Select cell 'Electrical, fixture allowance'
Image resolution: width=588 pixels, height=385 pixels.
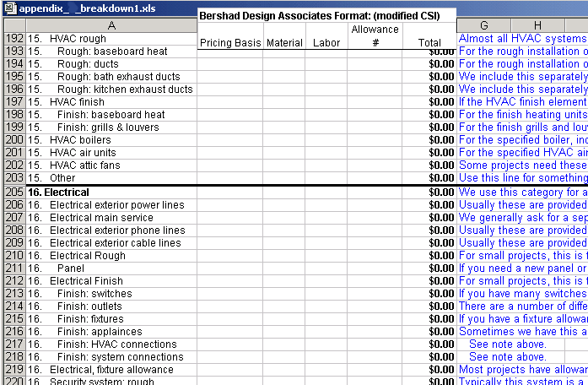(111, 370)
